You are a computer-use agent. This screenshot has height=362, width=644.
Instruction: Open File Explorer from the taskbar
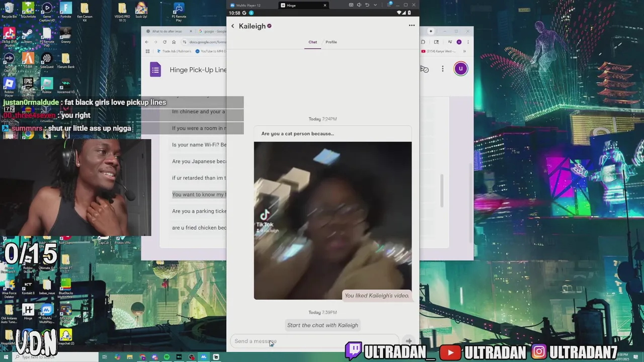point(130,357)
